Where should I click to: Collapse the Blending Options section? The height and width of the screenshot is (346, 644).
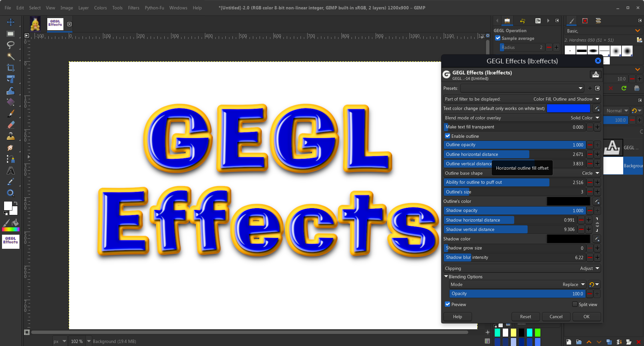[446, 277]
